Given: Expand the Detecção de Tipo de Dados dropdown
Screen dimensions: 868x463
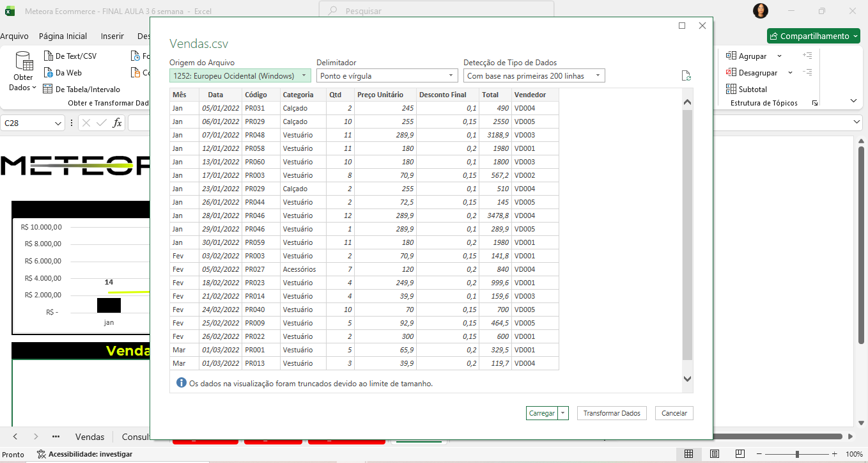Looking at the screenshot, I should point(534,76).
